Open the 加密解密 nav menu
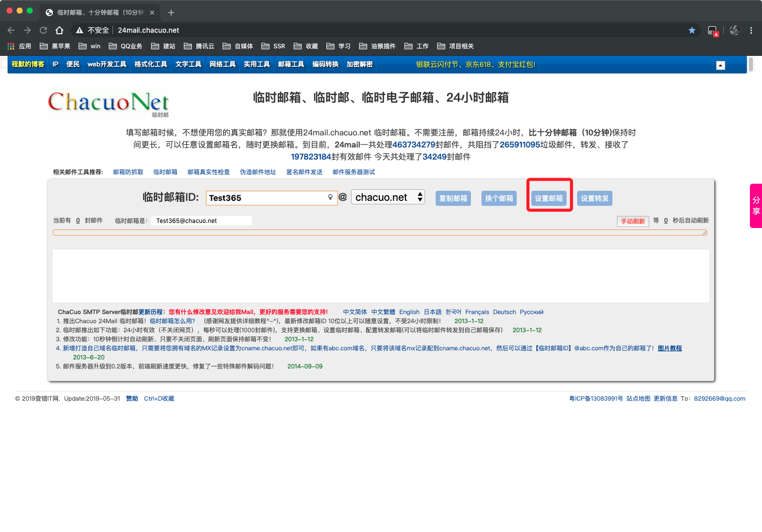This screenshot has width=762, height=532. (x=360, y=64)
